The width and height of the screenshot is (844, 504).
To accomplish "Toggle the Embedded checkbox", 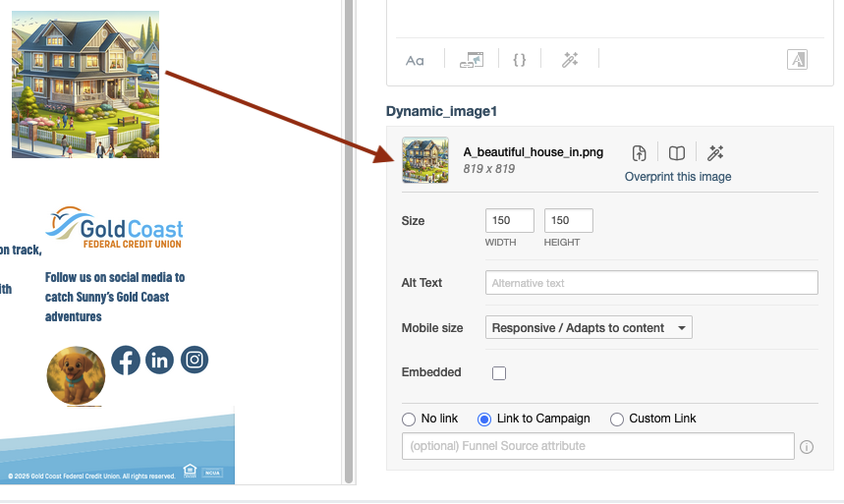I will [499, 373].
